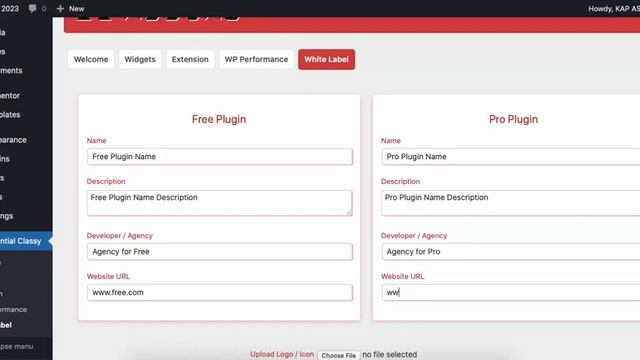Click the plus New button in admin bar
This screenshot has height=360, width=640.
point(70,9)
